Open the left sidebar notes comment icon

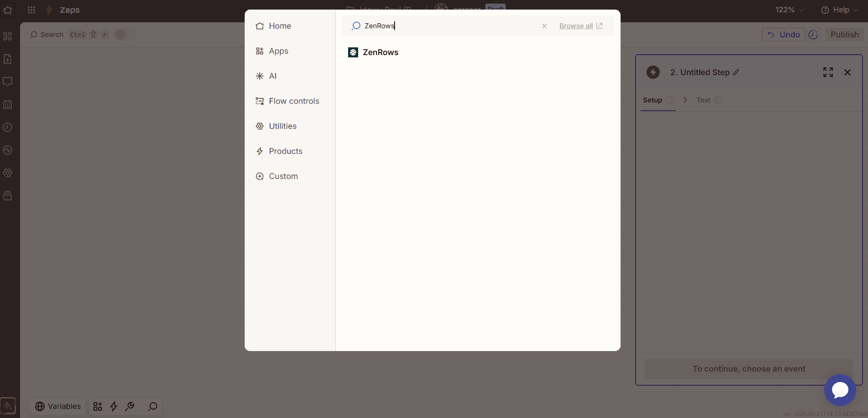8,82
